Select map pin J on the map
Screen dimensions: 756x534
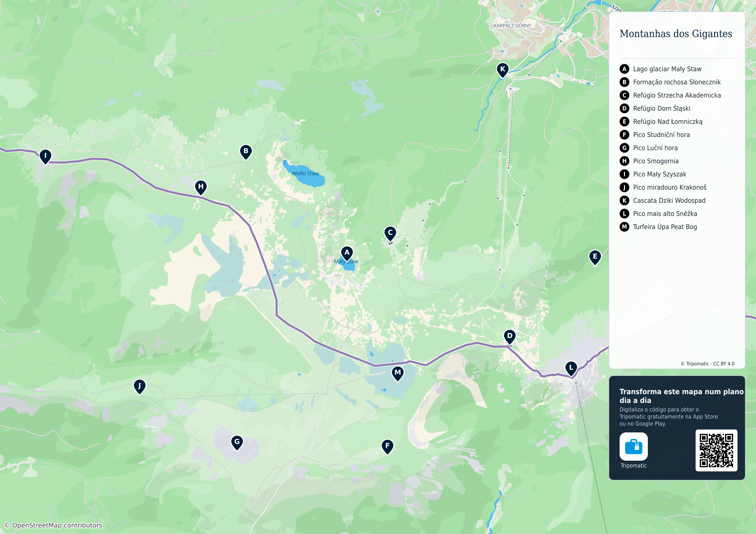point(140,386)
